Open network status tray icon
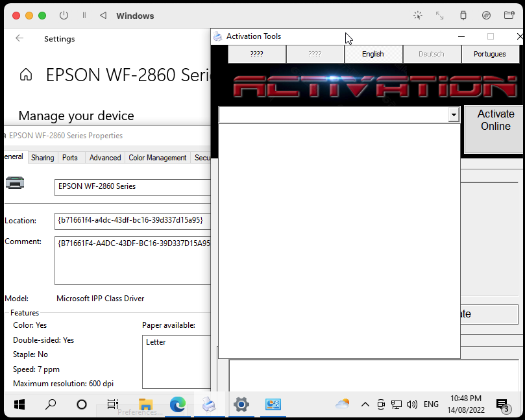 [x=397, y=404]
